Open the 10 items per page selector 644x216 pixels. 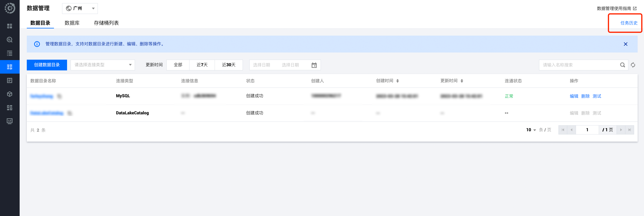(x=531, y=130)
